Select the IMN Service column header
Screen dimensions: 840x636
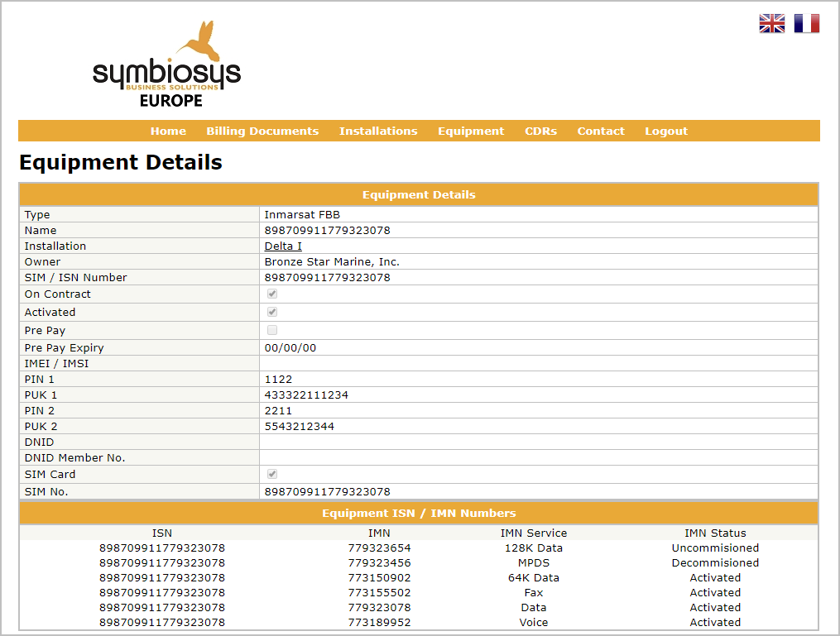click(x=534, y=533)
